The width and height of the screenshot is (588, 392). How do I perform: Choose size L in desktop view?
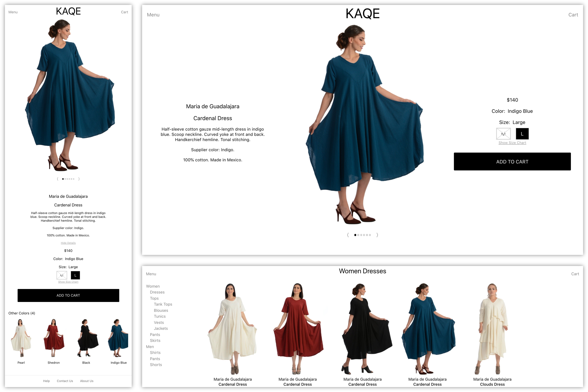(522, 134)
